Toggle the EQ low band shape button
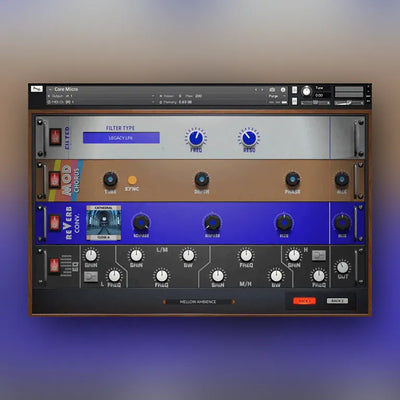This screenshot has width=400, height=400. click(x=91, y=277)
